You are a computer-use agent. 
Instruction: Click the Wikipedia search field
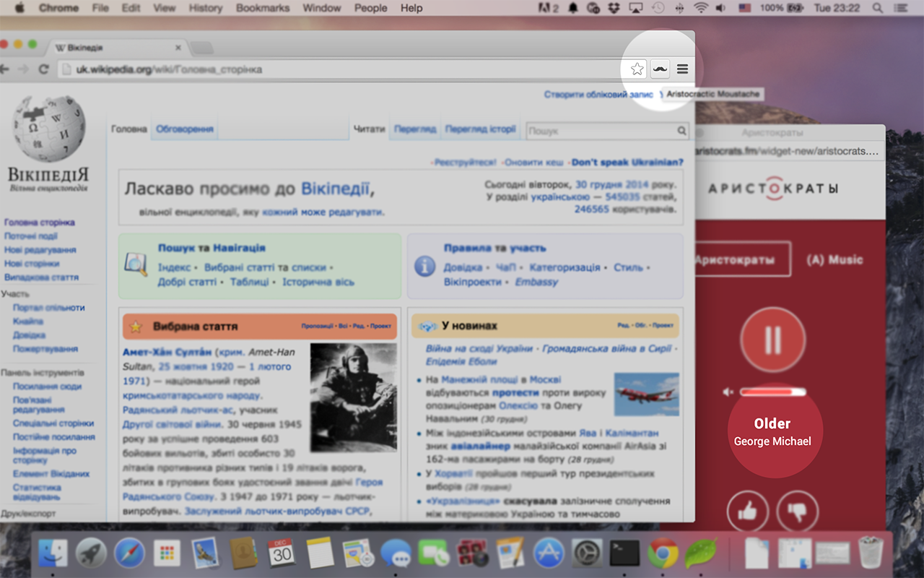point(601,131)
